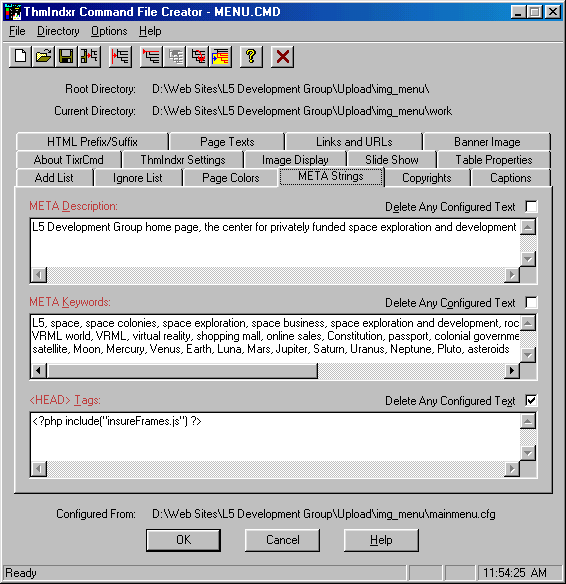Click the New file toolbar icon
This screenshot has height=584, width=566.
click(20, 57)
